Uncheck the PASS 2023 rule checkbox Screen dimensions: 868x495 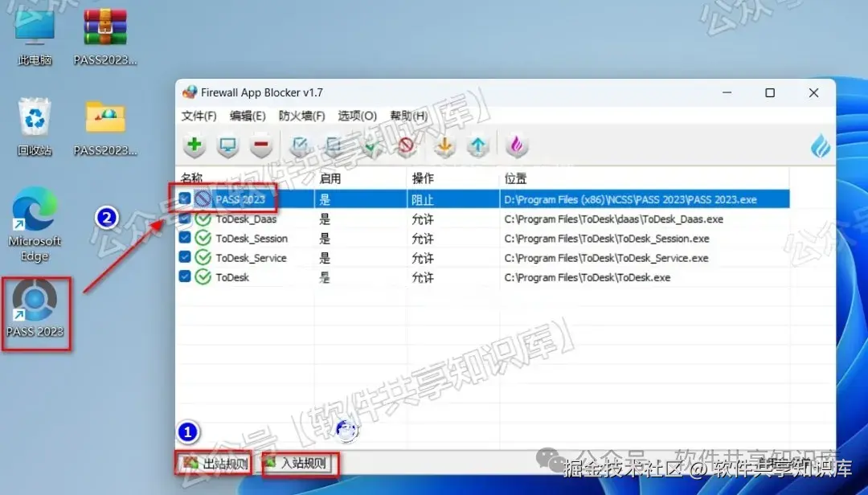pos(185,198)
